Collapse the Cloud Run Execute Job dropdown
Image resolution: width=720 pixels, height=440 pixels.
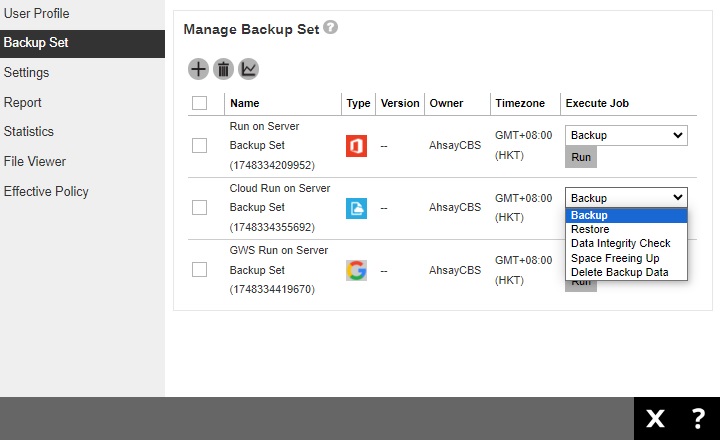[x=626, y=197]
